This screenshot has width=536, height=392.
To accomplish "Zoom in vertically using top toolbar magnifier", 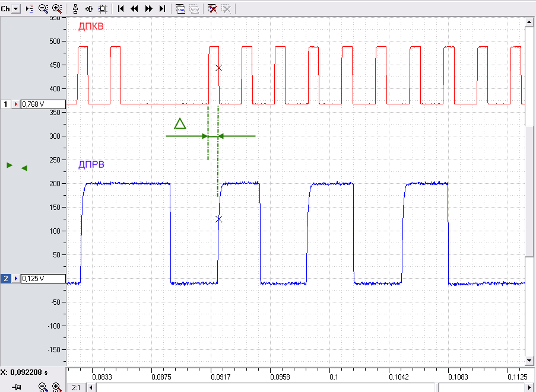I will click(57, 9).
